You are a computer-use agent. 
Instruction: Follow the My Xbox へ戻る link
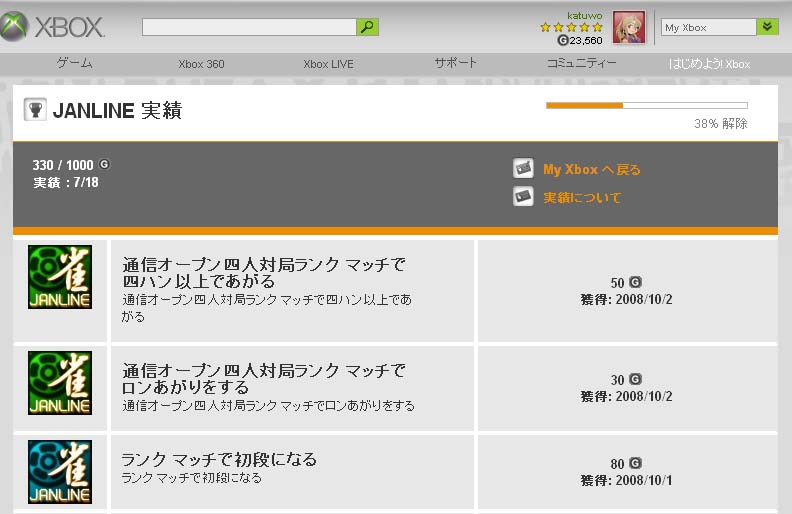pos(592,170)
